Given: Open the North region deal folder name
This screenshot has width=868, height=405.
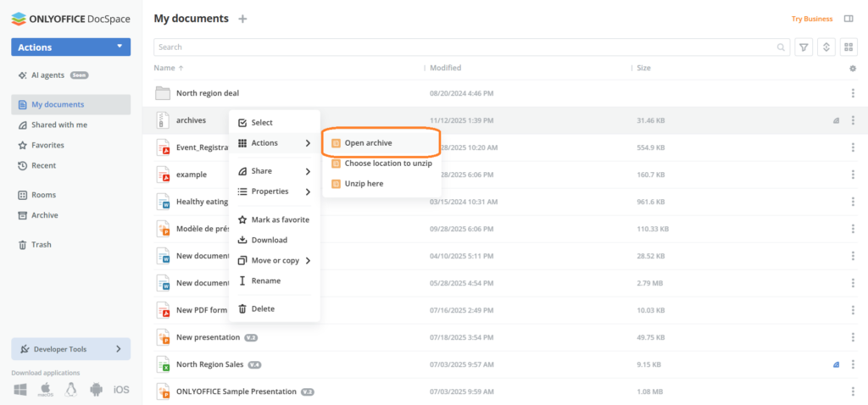Looking at the screenshot, I should tap(208, 93).
